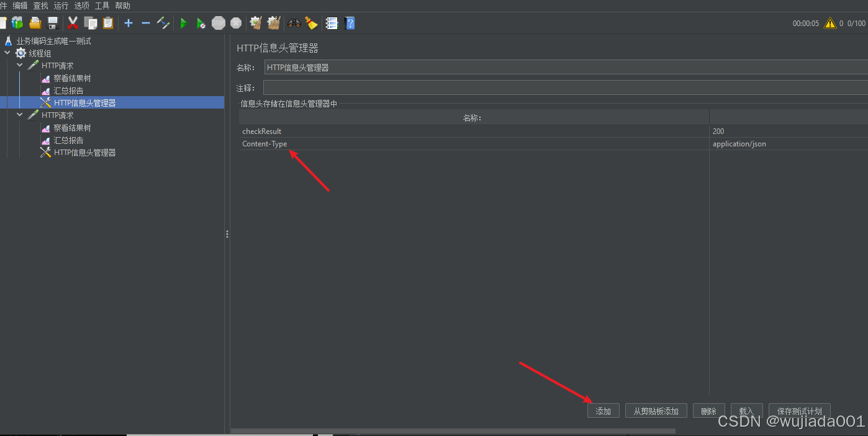Select 察看结果树 under first HTTP请求
868x436 pixels.
coord(72,78)
